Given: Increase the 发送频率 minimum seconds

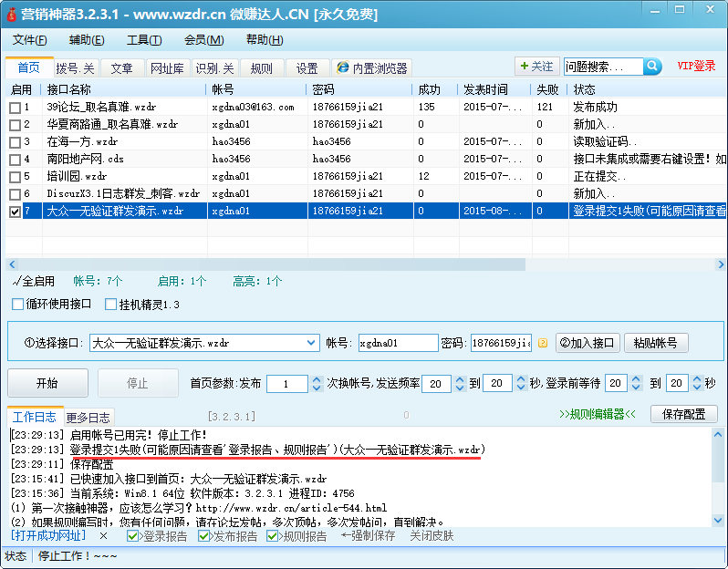Looking at the screenshot, I should click(460, 379).
